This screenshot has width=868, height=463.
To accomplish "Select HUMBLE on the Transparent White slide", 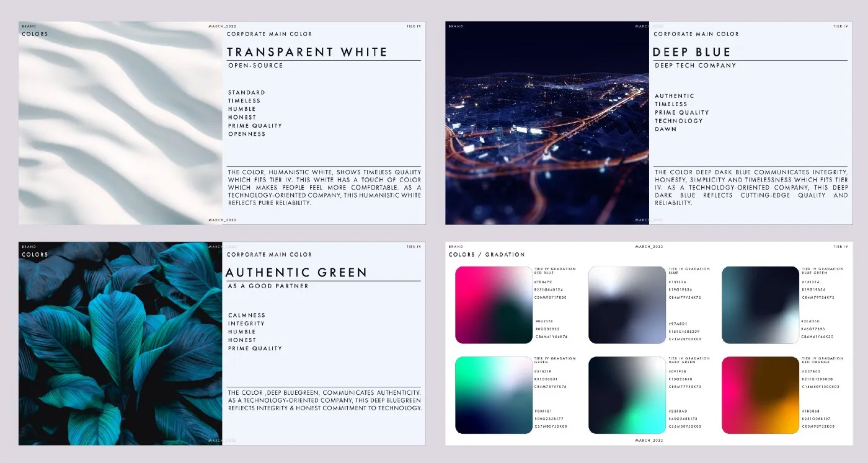I will tap(242, 109).
